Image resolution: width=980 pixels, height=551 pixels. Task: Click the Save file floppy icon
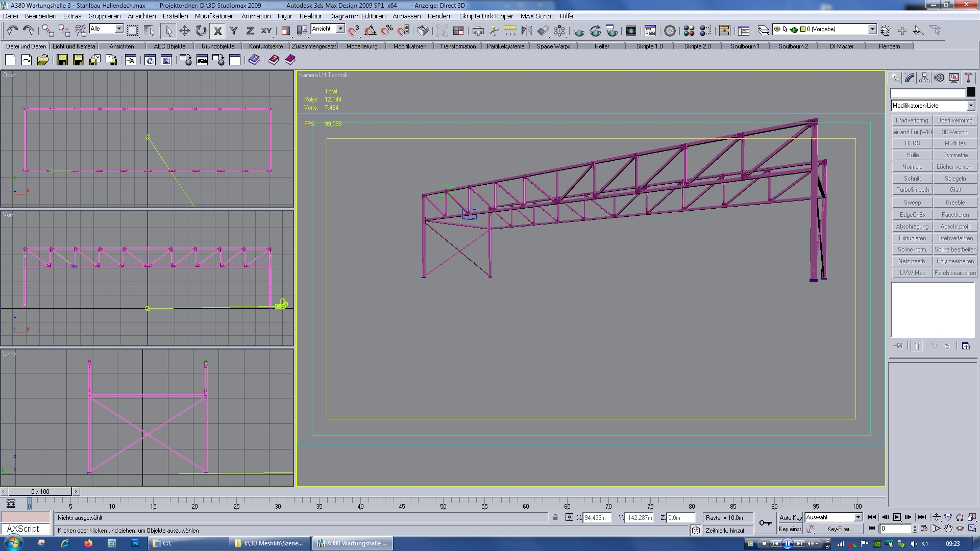click(x=62, y=60)
